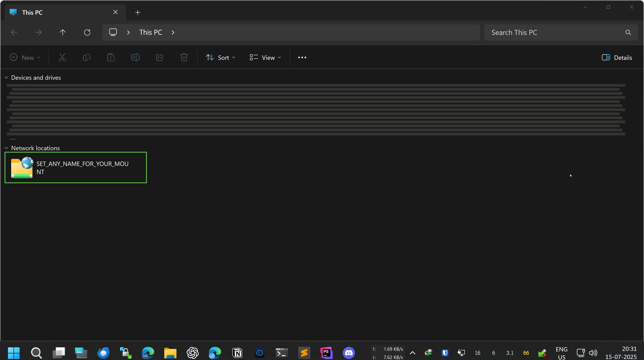The height and width of the screenshot is (360, 644).
Task: Open the clock and date panel
Action: [x=621, y=353]
